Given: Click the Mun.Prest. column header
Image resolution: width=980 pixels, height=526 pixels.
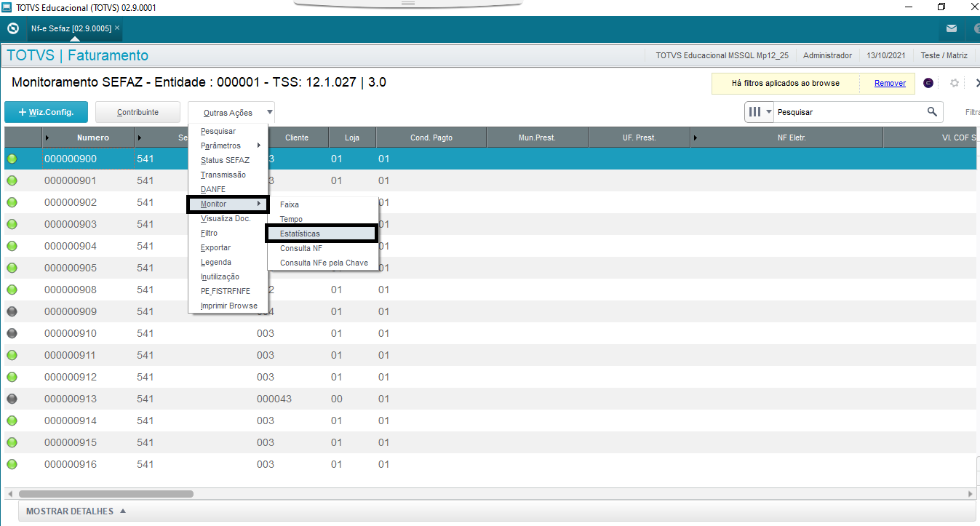Looking at the screenshot, I should tap(537, 138).
